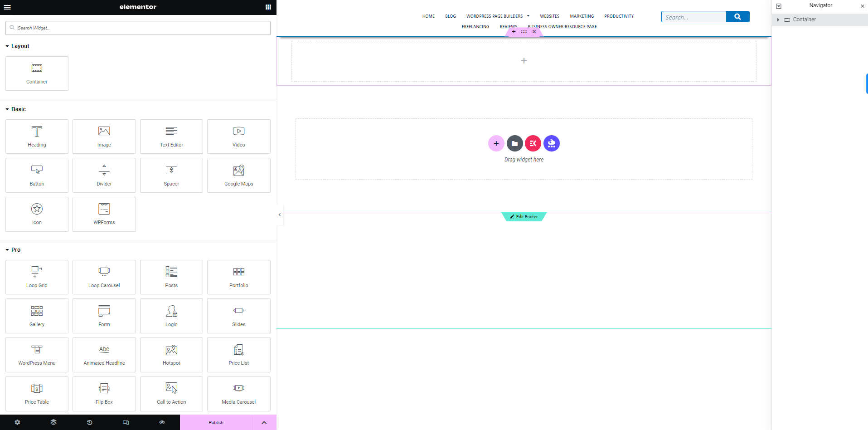This screenshot has height=430, width=868.
Task: Open WordPress Page Builders submenu arrow
Action: pyautogui.click(x=528, y=16)
